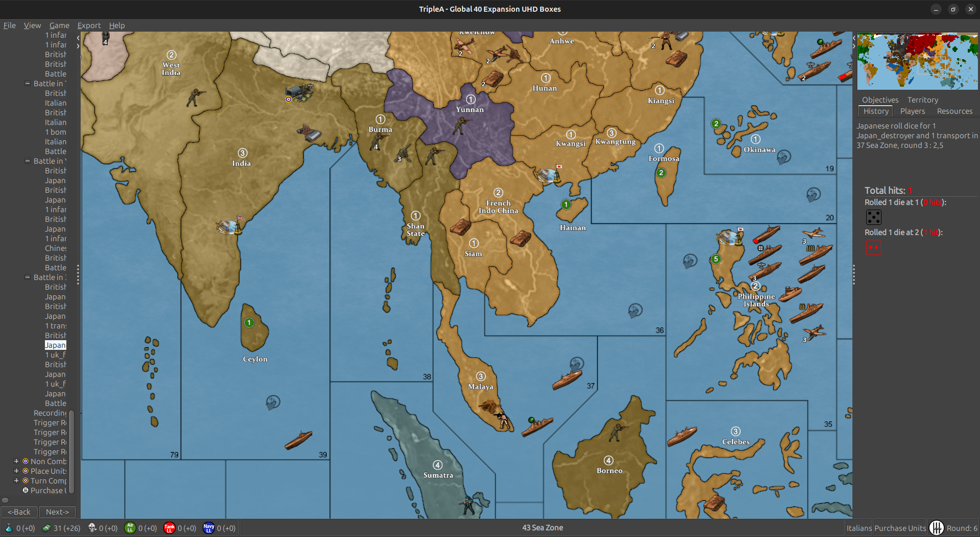Expand the Non Combat tree node
Screen dimensions: 980x537
(x=16, y=461)
